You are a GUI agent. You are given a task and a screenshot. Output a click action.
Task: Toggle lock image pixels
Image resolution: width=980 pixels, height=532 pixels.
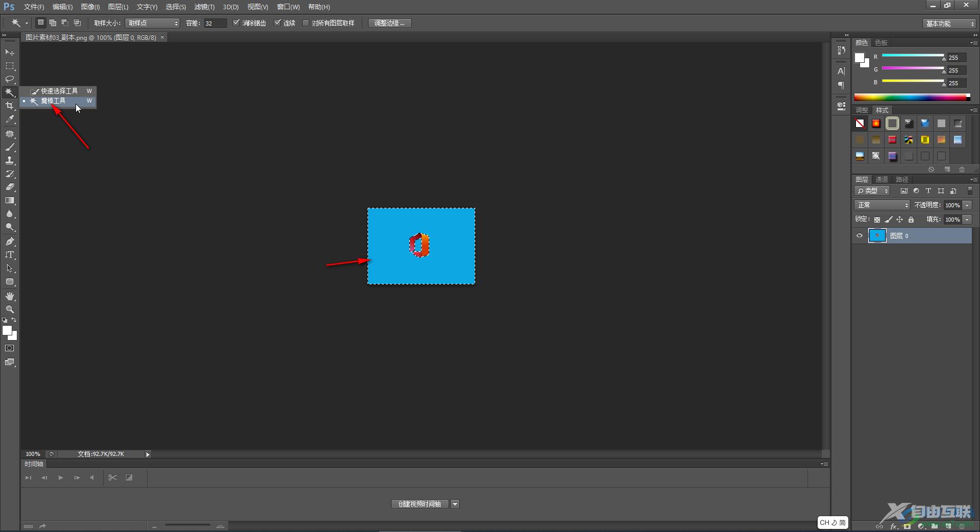coord(889,220)
